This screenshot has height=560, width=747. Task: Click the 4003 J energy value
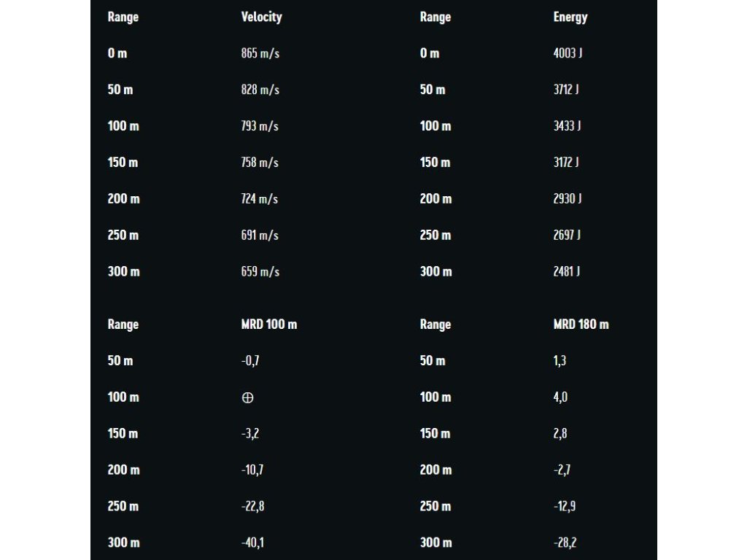pos(568,52)
